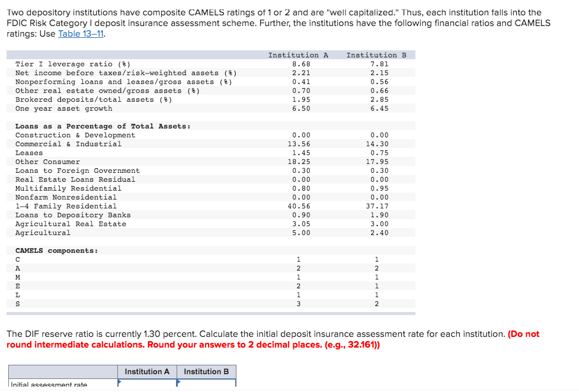Click the Institution A answer input field

click(x=147, y=385)
